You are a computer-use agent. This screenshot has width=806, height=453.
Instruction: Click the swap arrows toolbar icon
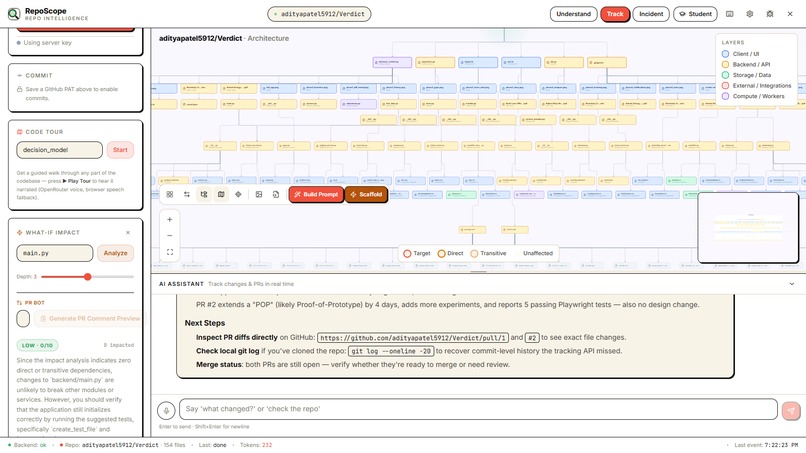tap(187, 194)
